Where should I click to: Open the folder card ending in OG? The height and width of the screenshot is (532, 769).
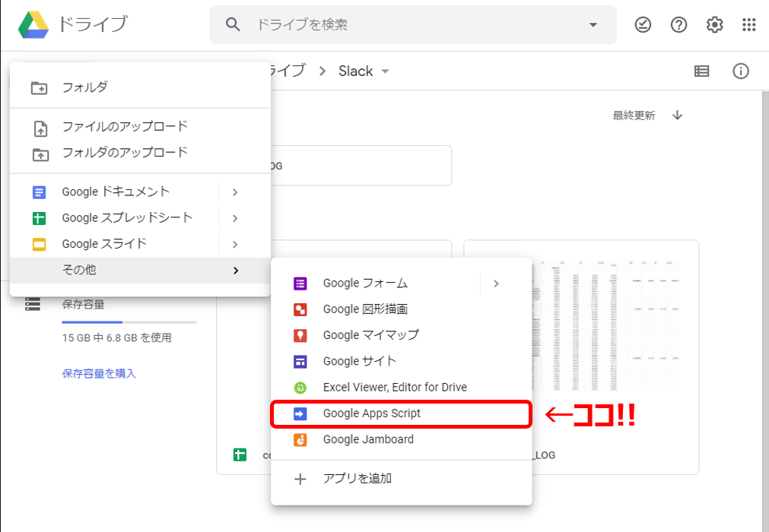(x=361, y=166)
